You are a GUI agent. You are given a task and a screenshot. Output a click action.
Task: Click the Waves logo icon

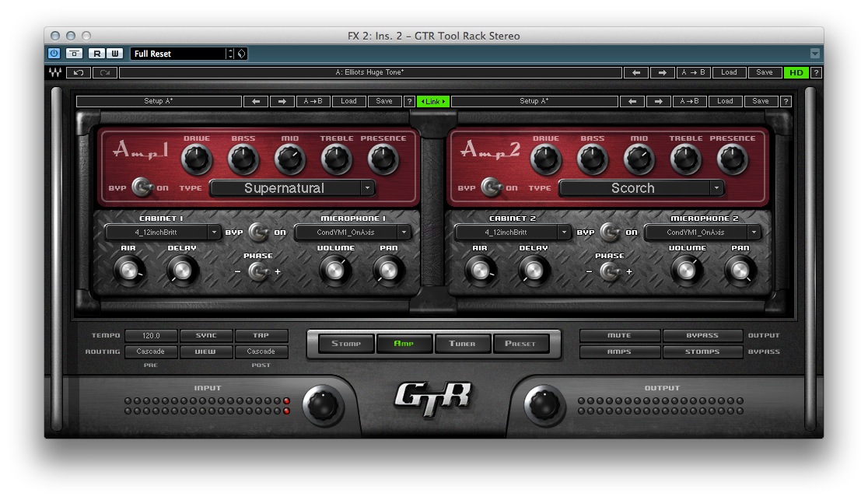(x=54, y=72)
